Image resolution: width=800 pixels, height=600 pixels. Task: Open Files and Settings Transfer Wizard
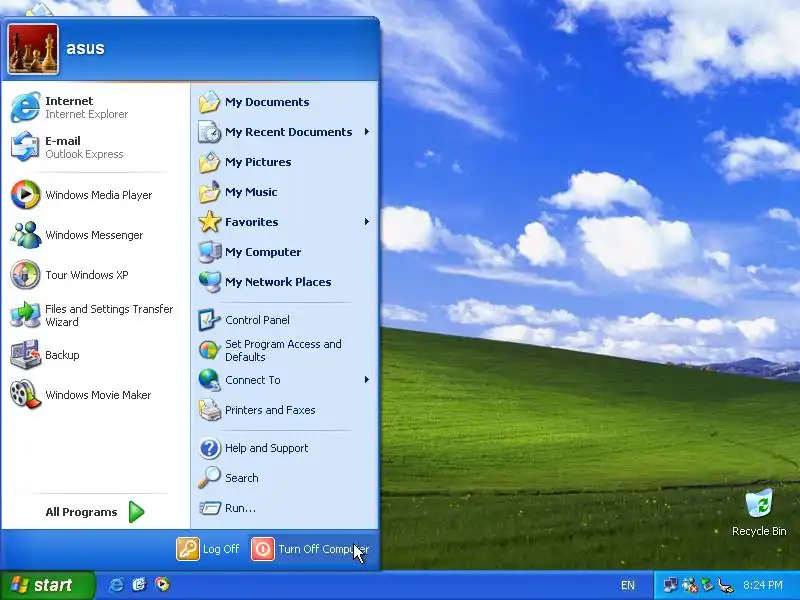pyautogui.click(x=95, y=315)
